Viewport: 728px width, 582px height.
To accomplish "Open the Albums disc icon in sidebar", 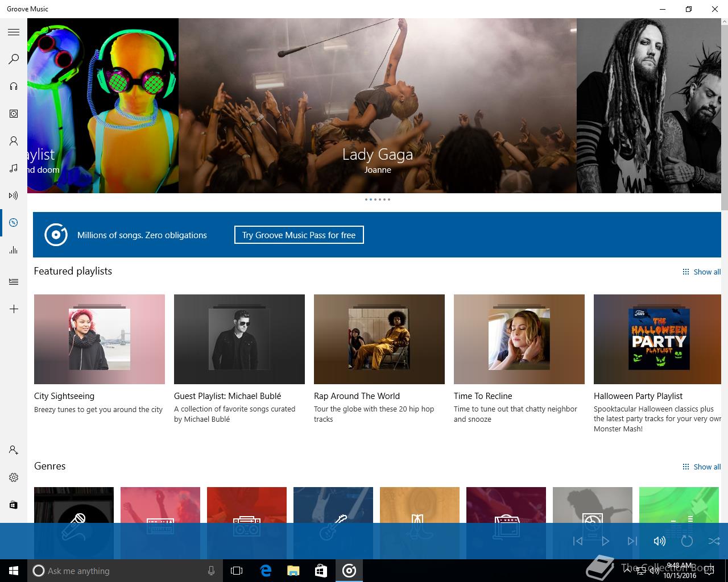I will pos(14,114).
